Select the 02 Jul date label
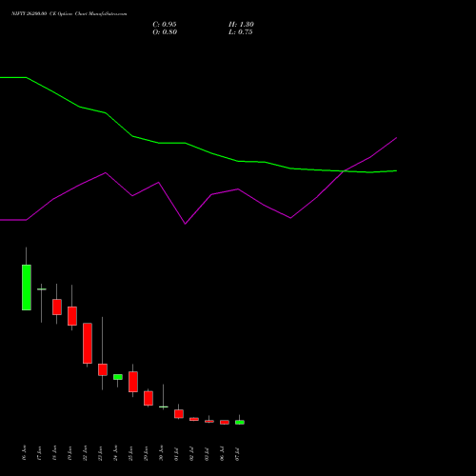 pyautogui.click(x=192, y=453)
